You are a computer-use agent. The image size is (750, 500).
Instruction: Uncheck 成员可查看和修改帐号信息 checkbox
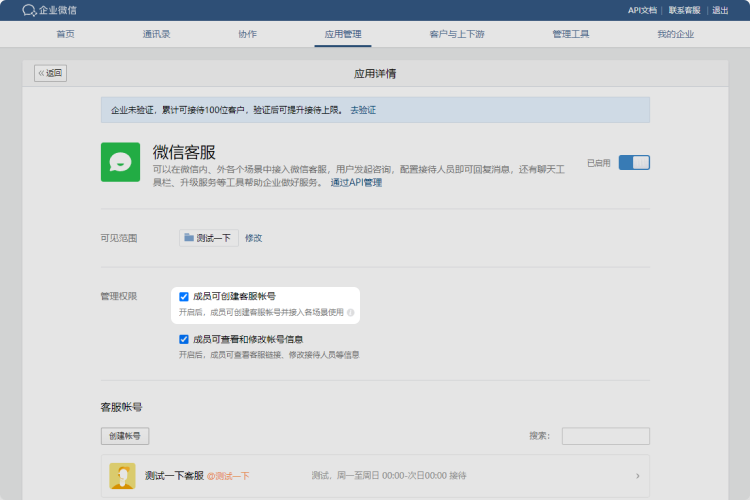click(x=184, y=339)
